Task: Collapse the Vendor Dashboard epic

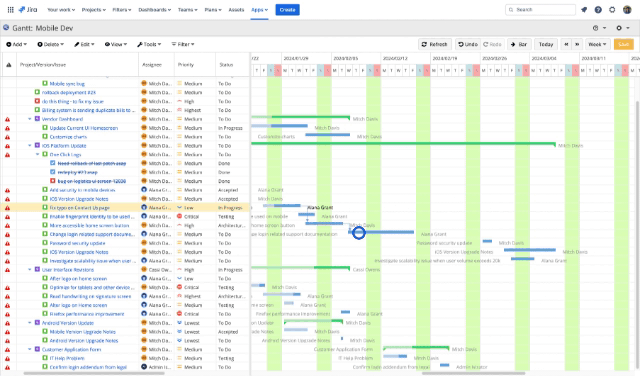Action: click(x=30, y=119)
